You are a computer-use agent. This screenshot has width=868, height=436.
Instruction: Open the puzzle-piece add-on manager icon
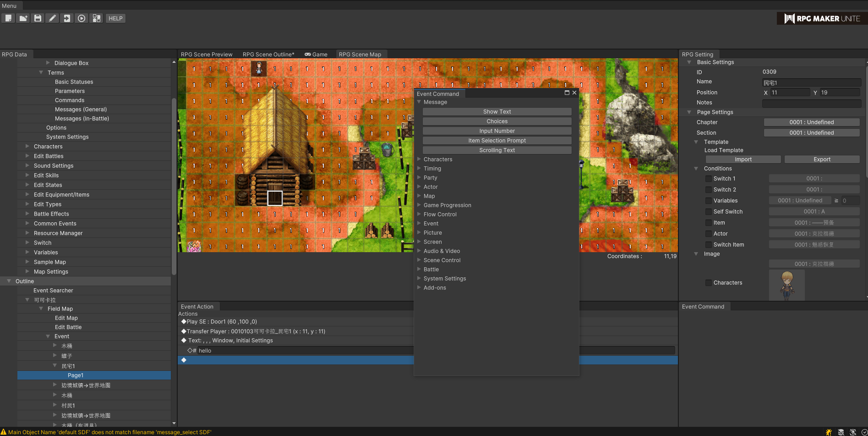point(96,18)
